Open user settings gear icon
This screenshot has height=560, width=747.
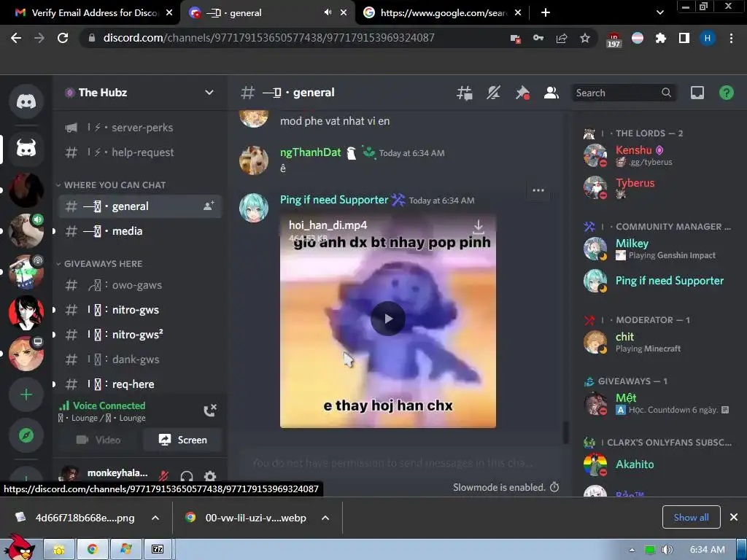(210, 475)
